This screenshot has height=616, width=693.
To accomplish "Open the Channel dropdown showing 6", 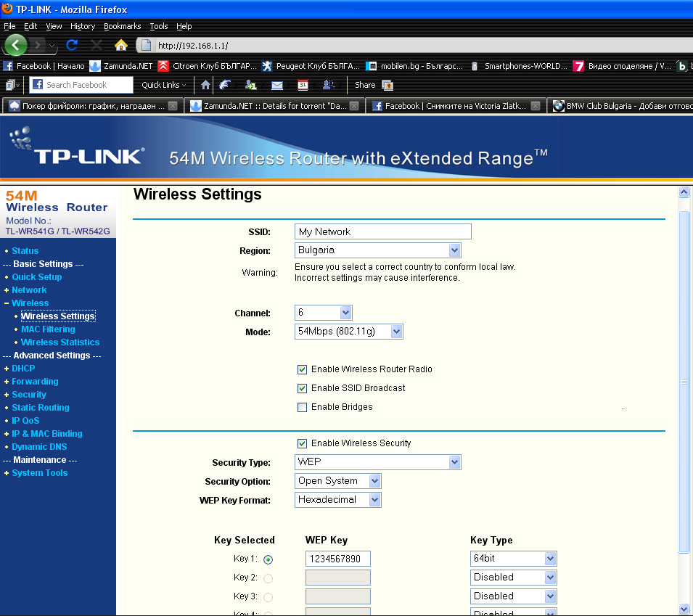I will click(324, 313).
